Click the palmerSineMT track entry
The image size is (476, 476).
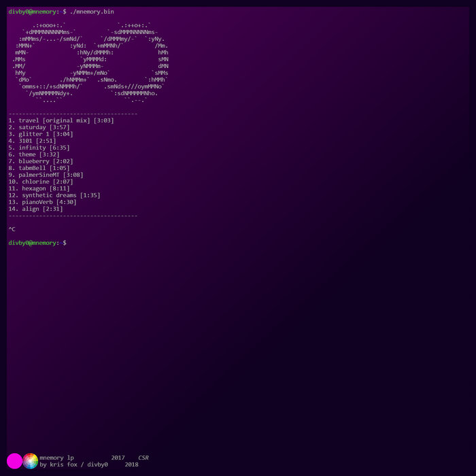pyautogui.click(x=46, y=175)
